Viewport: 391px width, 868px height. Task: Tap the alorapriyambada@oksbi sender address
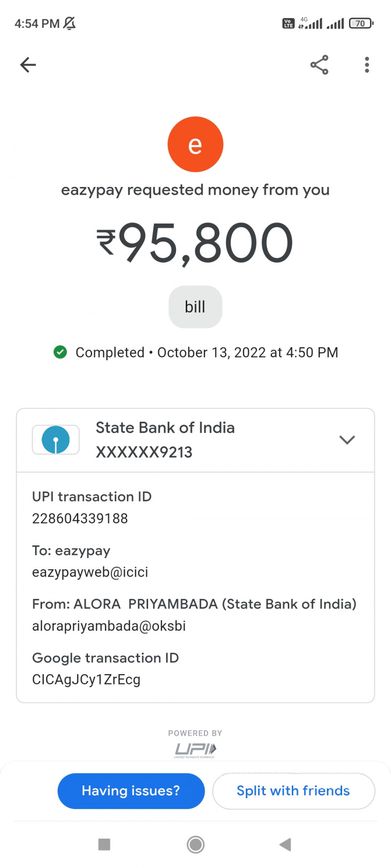109,626
